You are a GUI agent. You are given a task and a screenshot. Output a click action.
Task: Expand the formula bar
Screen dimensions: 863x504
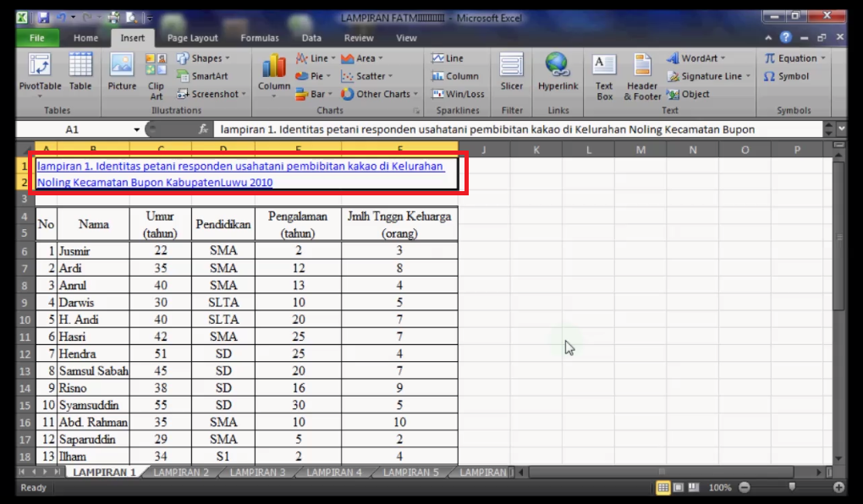(841, 129)
